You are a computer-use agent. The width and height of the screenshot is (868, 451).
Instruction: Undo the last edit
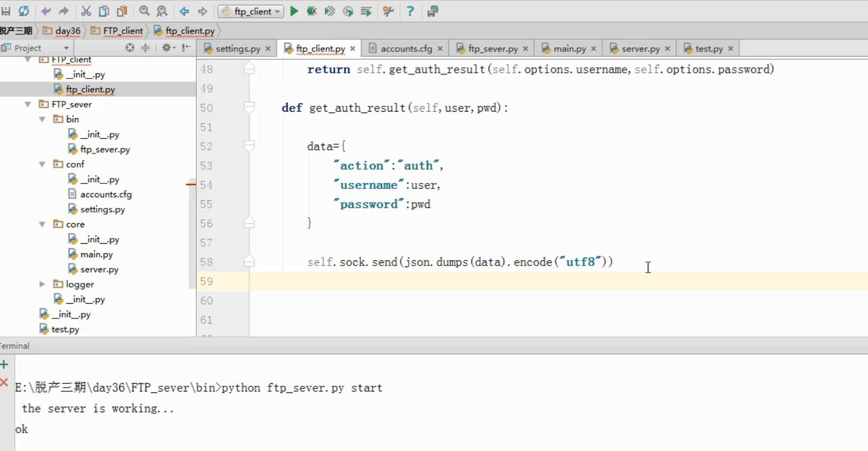click(x=46, y=11)
